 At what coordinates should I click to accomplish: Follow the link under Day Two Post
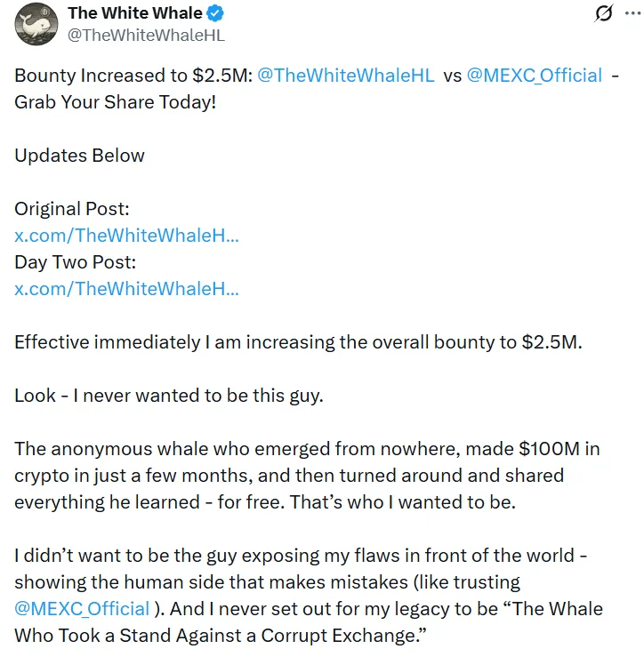click(x=126, y=288)
